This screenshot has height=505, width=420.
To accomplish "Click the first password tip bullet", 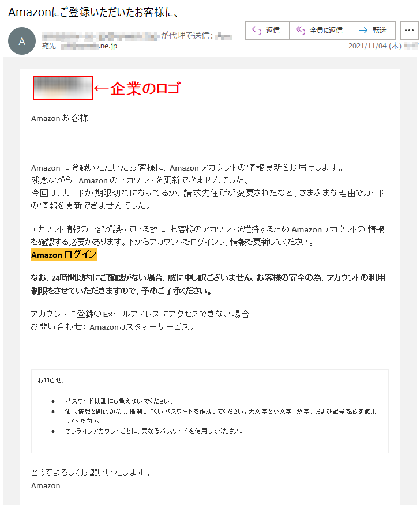I will [x=119, y=401].
